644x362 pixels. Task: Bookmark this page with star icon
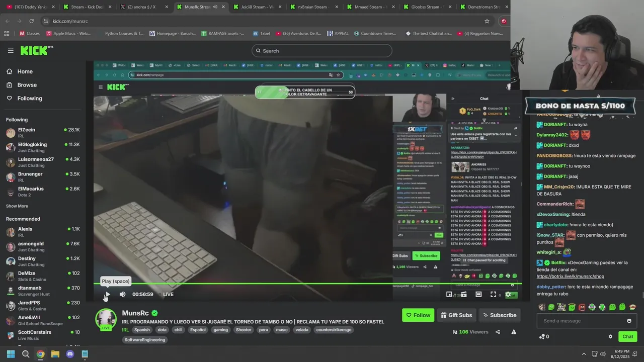click(487, 21)
